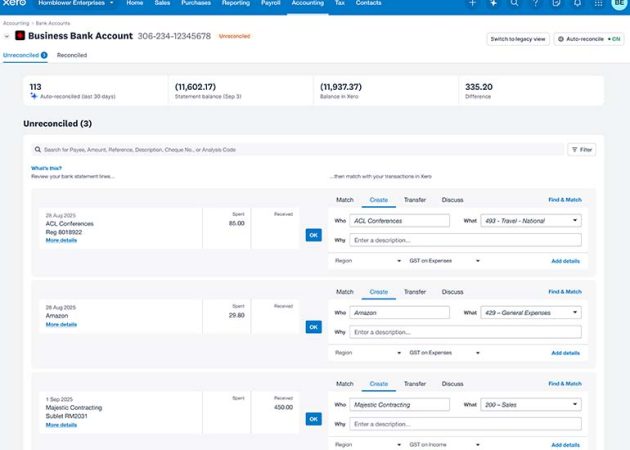Open the help question mark icon

[x=535, y=3]
